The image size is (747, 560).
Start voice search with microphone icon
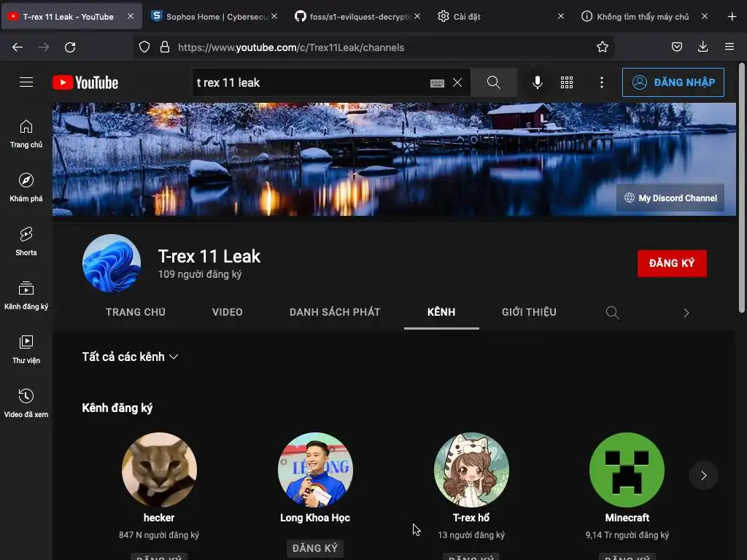(538, 82)
